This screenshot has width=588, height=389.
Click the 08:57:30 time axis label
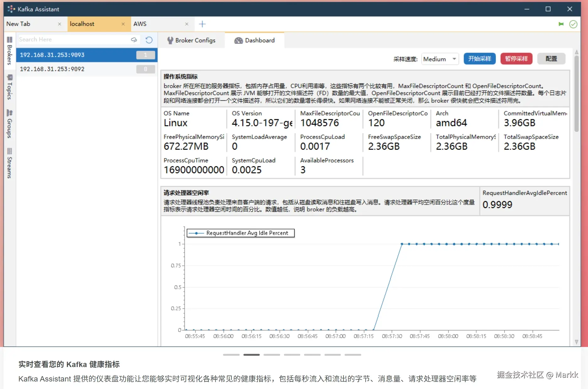click(392, 336)
